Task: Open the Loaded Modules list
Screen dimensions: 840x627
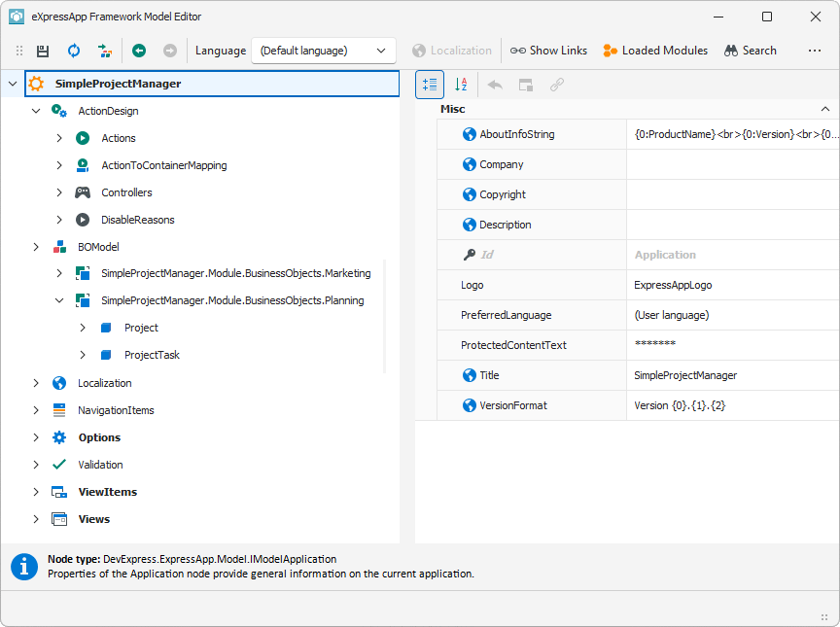Action: (655, 51)
